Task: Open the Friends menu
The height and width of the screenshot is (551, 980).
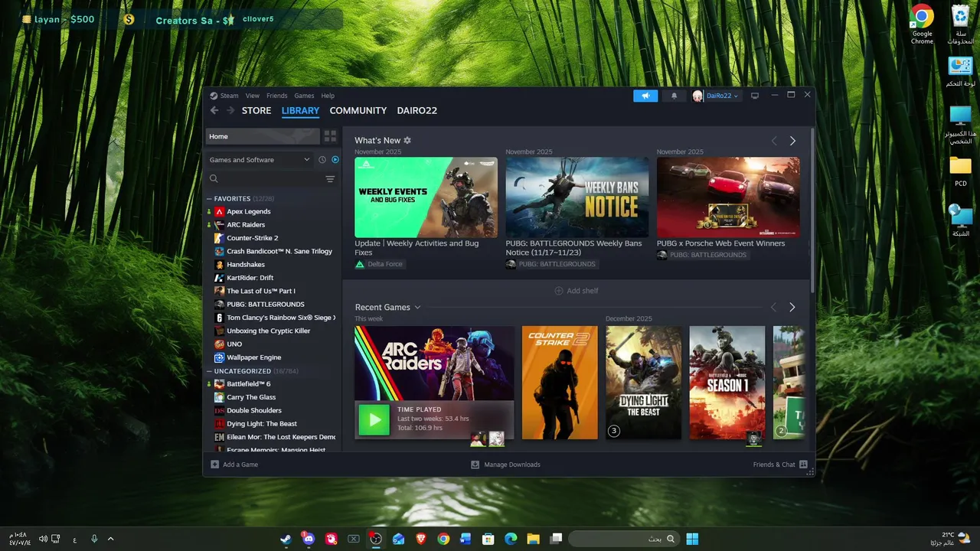Action: (277, 96)
